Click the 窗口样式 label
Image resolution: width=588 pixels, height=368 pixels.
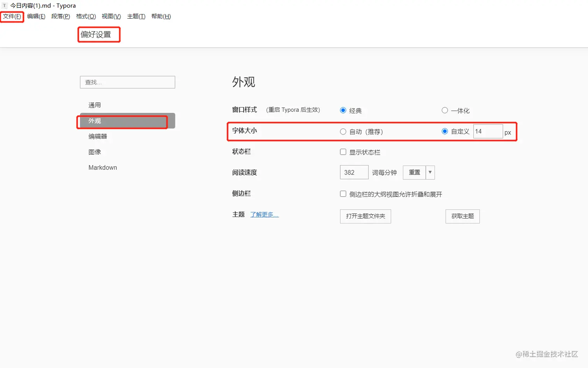point(245,110)
